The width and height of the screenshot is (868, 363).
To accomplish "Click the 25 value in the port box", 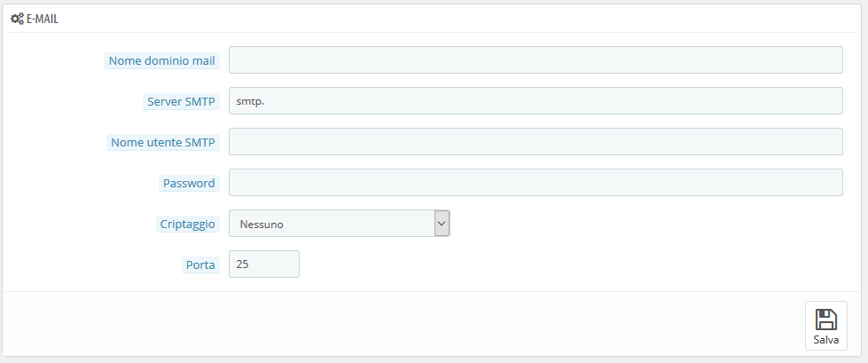I will click(242, 264).
